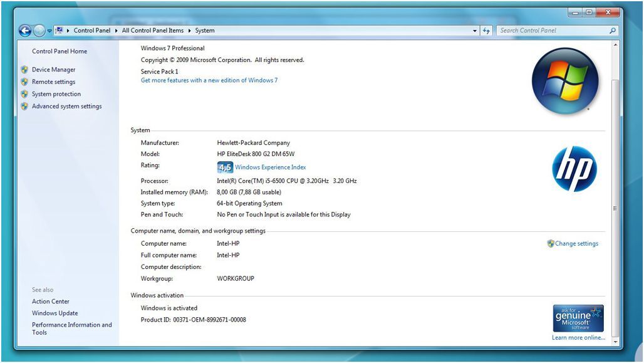Open the address bar history dropdown
This screenshot has width=644, height=363.
(x=474, y=30)
